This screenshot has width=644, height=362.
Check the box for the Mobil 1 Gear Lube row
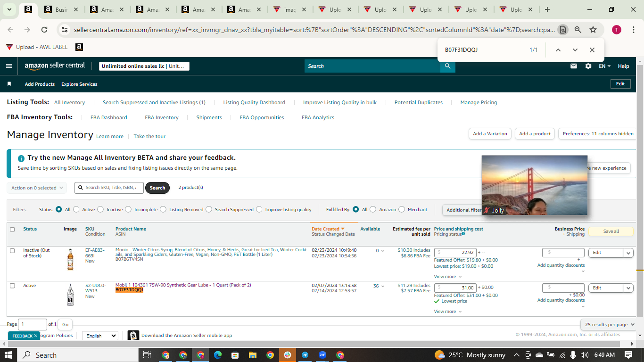(12, 286)
